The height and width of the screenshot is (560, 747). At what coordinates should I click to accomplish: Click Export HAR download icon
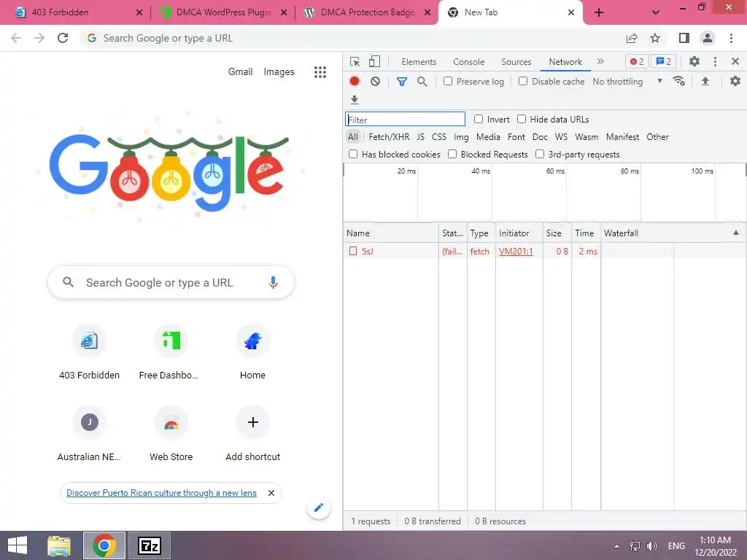(355, 99)
